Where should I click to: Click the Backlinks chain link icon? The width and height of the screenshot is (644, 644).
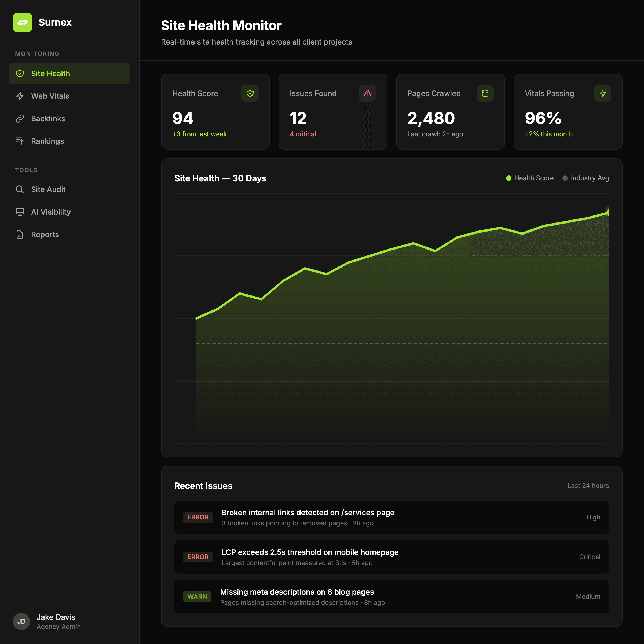pyautogui.click(x=20, y=119)
